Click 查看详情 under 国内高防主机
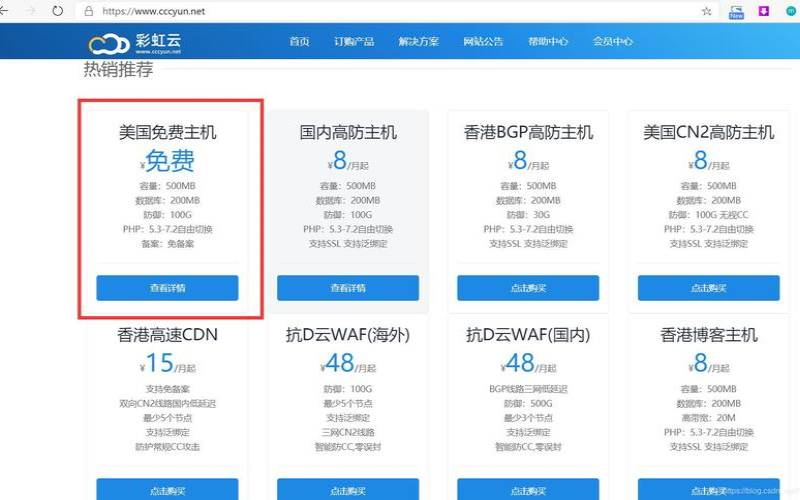 348,288
